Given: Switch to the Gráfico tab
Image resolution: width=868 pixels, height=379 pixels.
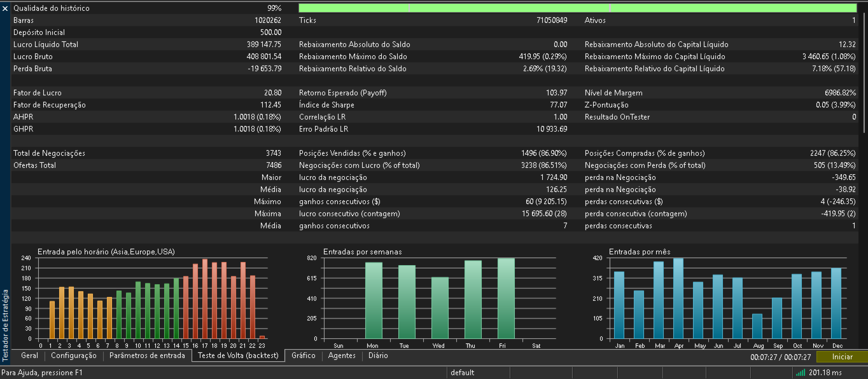Looking at the screenshot, I should (304, 356).
